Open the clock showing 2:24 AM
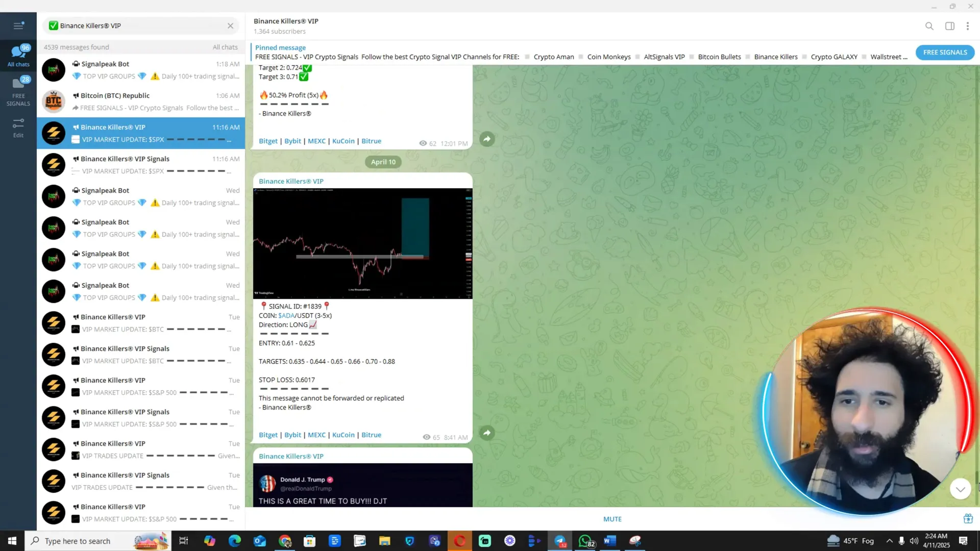 pos(936,541)
